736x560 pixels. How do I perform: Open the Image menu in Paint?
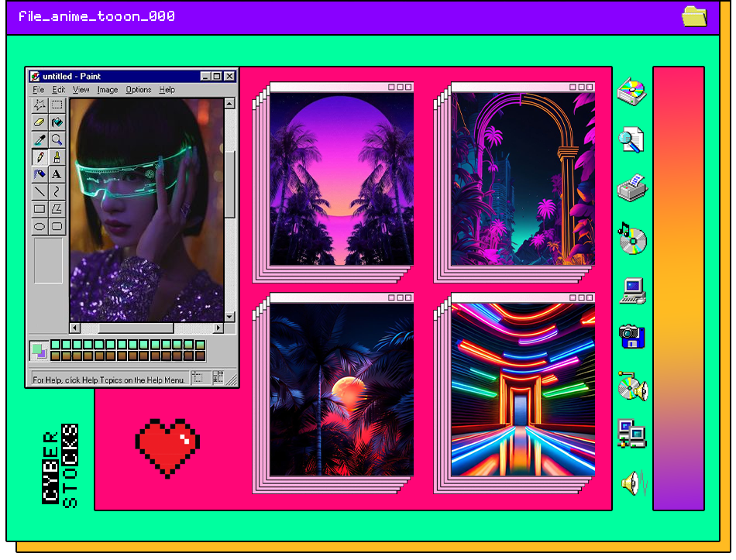click(108, 90)
